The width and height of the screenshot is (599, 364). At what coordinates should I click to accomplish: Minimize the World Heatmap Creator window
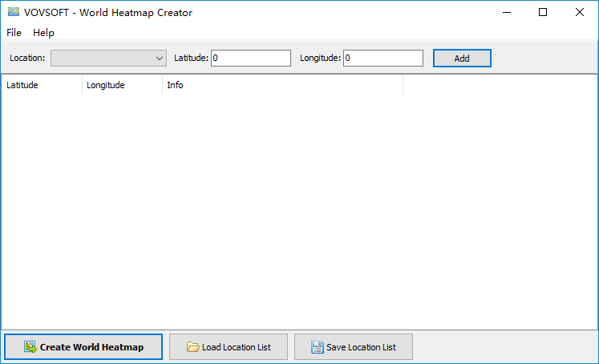507,12
